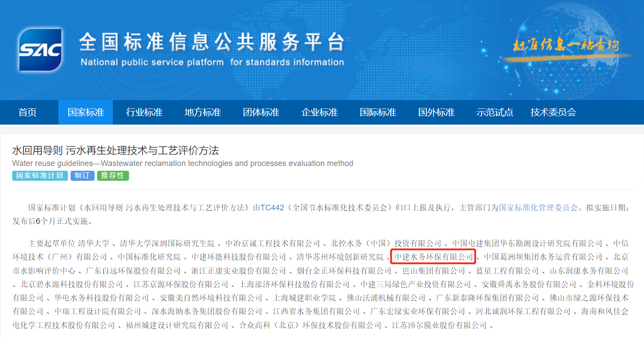
Task: Click the title 水回用导则 污水再生处理技术与工艺评价方法
Action: point(115,151)
